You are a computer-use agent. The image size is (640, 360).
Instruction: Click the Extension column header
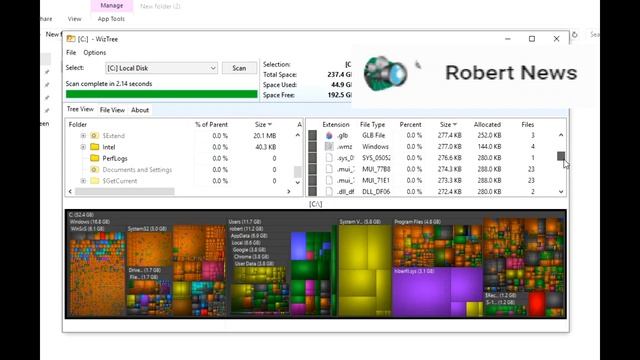pyautogui.click(x=336, y=124)
